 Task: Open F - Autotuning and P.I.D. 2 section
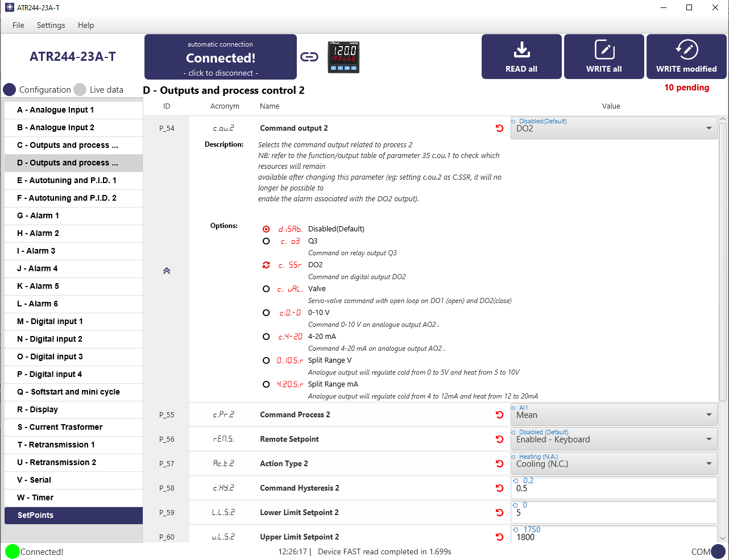73,198
